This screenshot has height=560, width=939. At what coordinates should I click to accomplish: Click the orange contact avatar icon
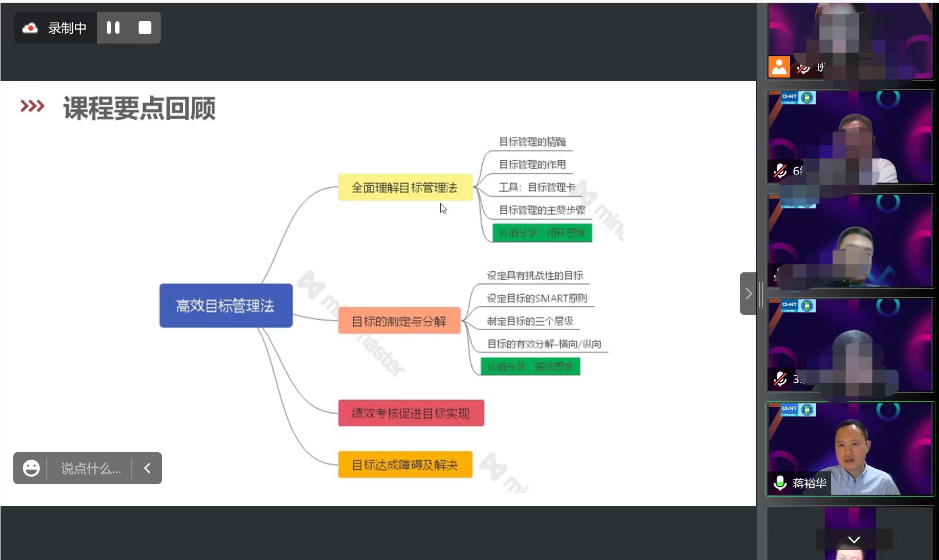(779, 67)
